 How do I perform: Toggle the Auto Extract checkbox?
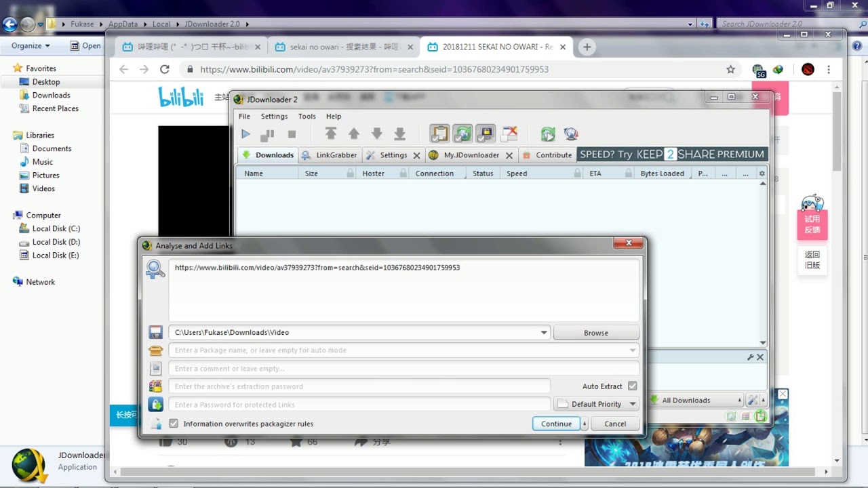pos(632,386)
